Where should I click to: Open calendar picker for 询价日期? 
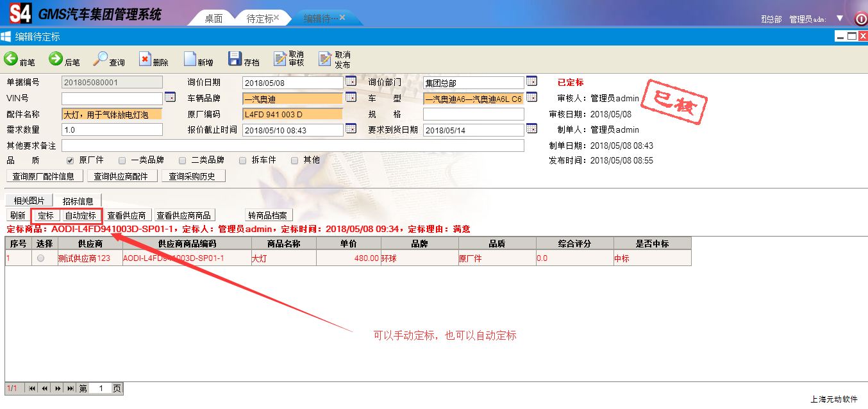click(351, 81)
